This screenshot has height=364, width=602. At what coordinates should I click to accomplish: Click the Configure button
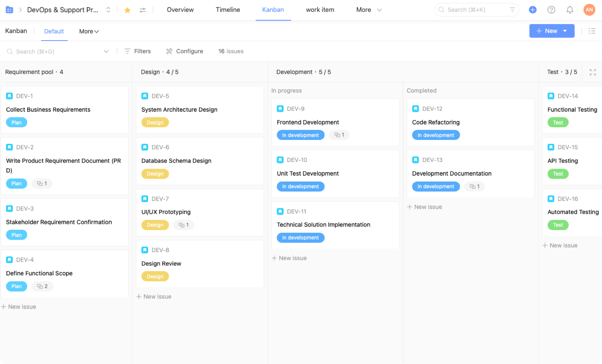[184, 51]
